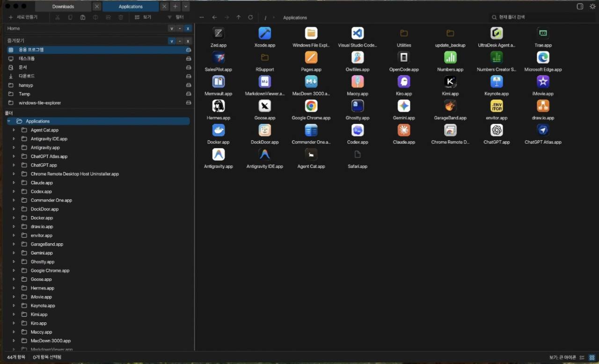This screenshot has width=599, height=364.
Task: Select the Claude.app icon
Action: 404,130
